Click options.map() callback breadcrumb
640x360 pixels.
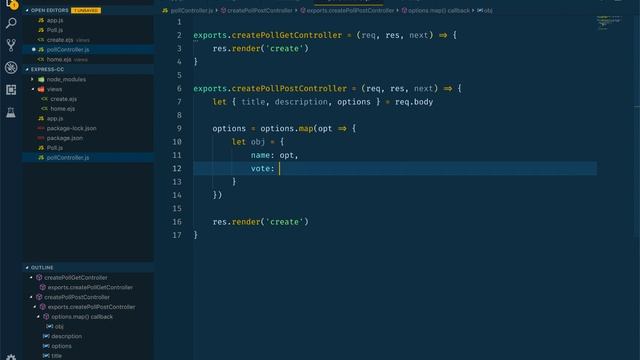click(x=438, y=11)
